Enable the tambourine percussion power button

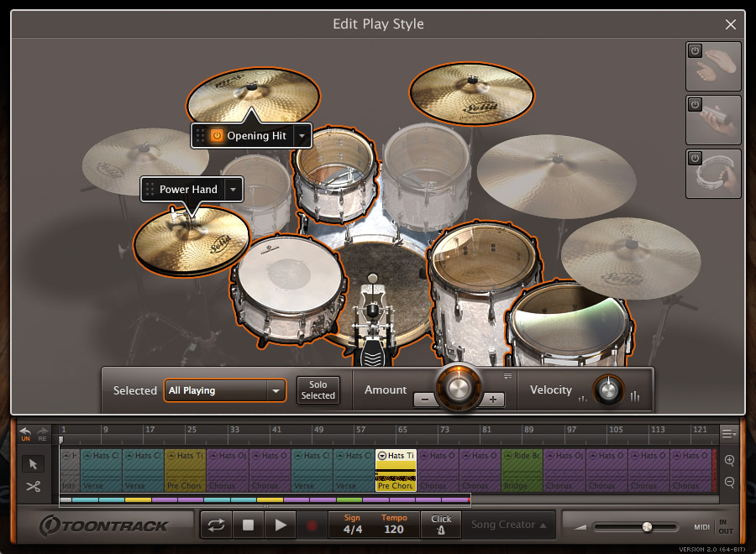point(695,157)
